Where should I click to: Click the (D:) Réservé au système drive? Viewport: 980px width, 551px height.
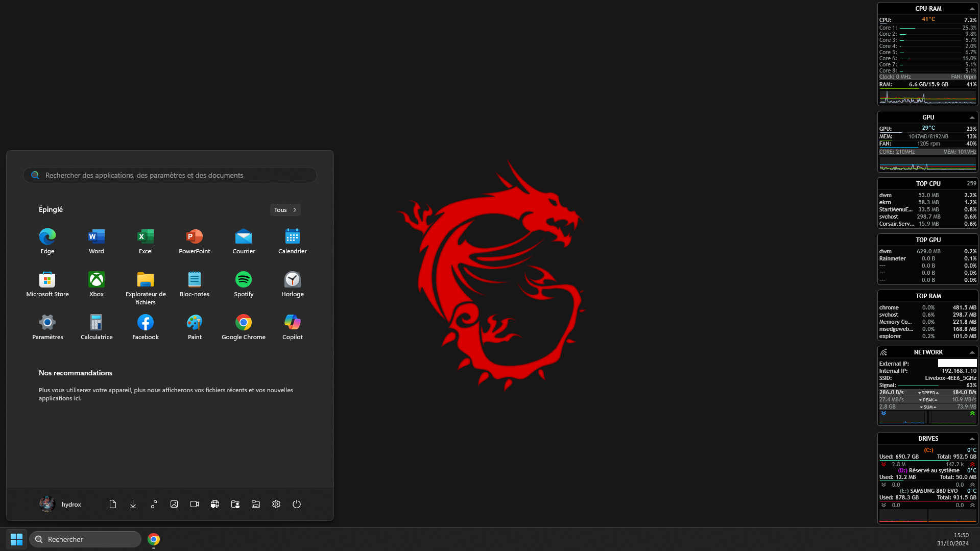pyautogui.click(x=928, y=470)
